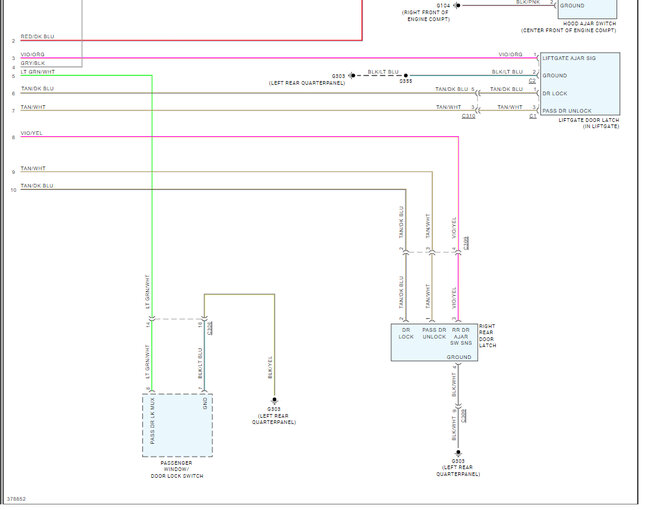Click the DR LOCK pin in liftgate latch box
The image size is (650, 510).
[555, 93]
